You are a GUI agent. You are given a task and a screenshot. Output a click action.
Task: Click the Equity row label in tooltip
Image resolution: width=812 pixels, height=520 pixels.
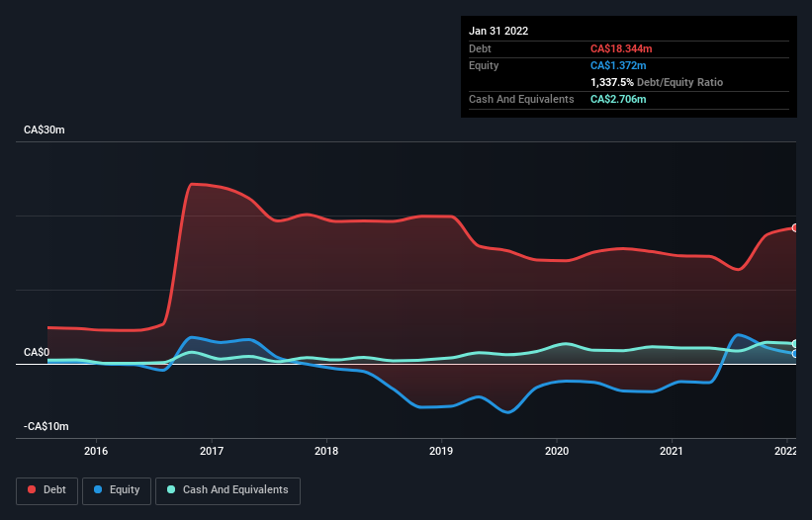coord(484,65)
